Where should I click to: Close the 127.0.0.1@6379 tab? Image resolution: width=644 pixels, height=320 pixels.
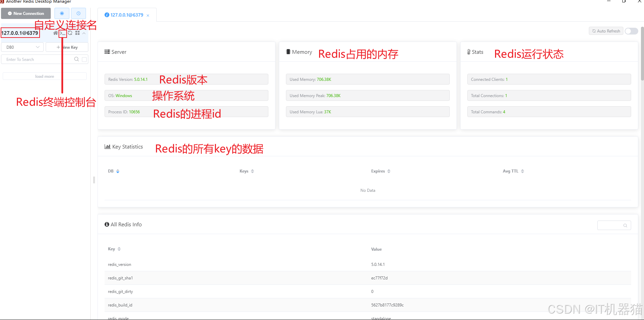(148, 16)
